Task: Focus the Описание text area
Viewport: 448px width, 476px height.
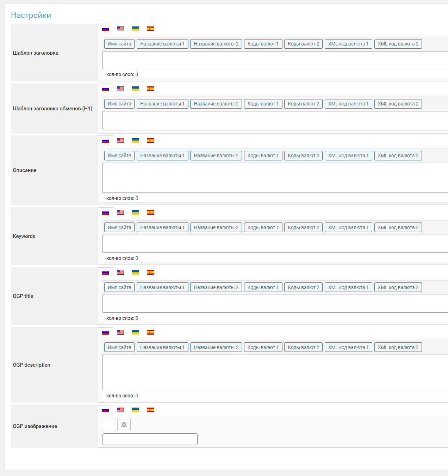Action: (275, 178)
